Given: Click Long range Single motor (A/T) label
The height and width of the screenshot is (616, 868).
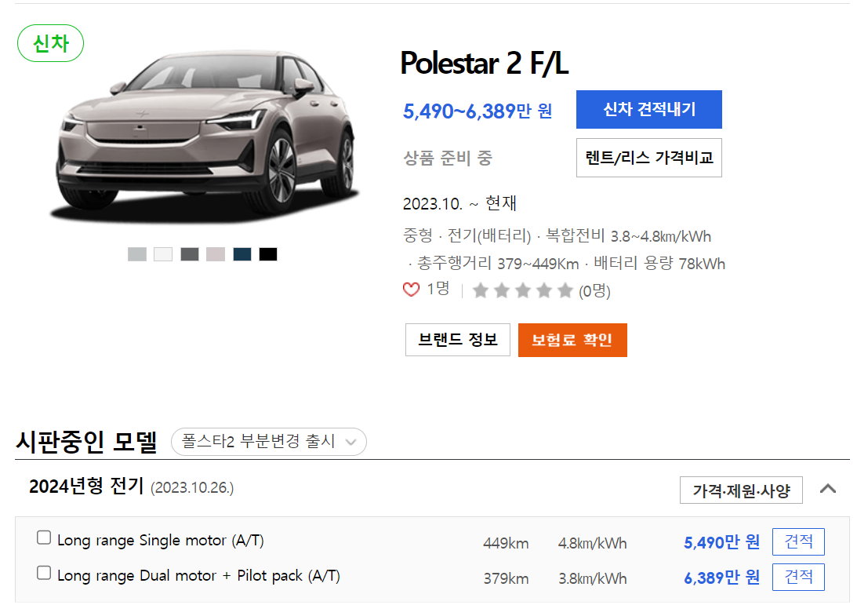Looking at the screenshot, I should [161, 540].
